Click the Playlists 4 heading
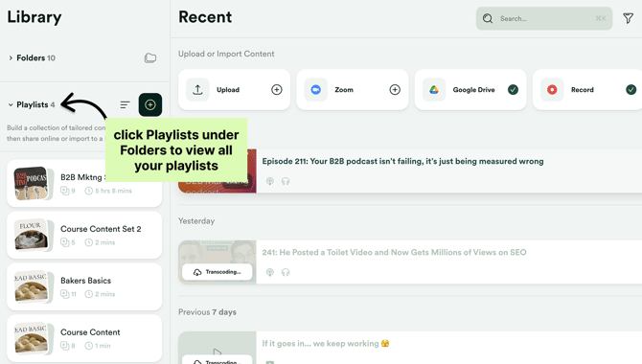Image resolution: width=642 pixels, height=364 pixels. click(x=35, y=104)
